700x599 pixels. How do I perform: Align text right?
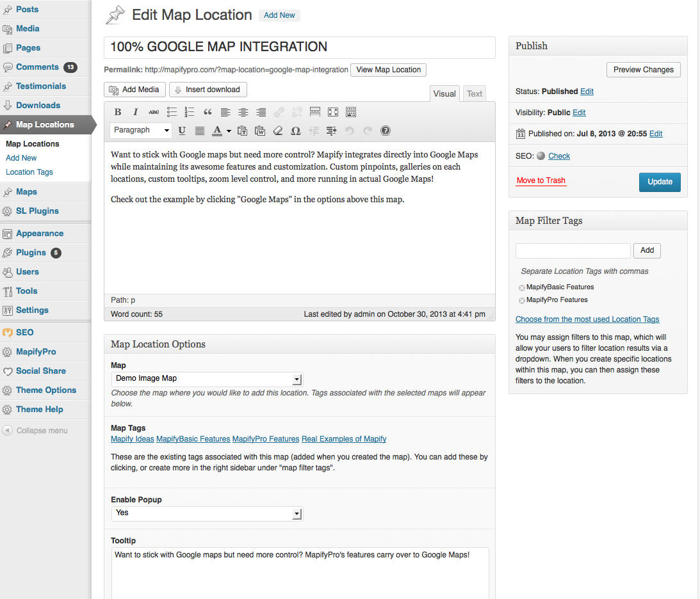[261, 112]
